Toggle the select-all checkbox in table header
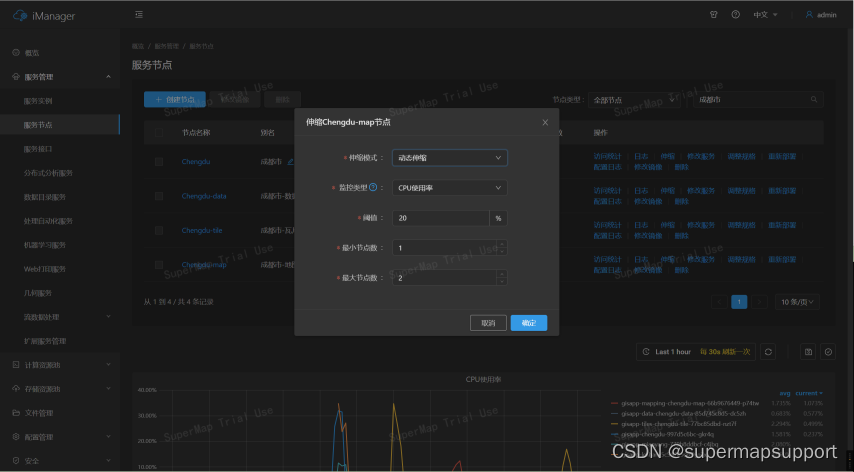This screenshot has width=854, height=472. [159, 132]
